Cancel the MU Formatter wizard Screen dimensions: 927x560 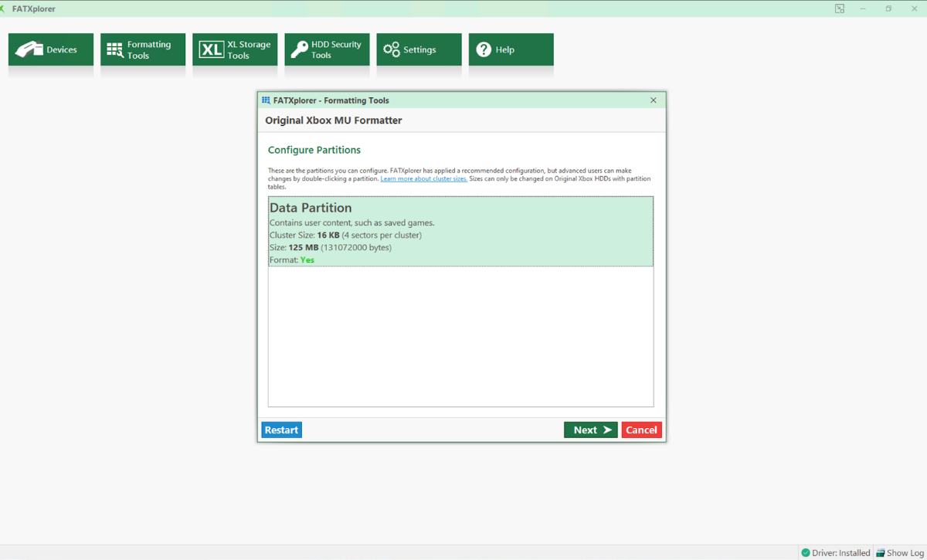click(x=641, y=430)
